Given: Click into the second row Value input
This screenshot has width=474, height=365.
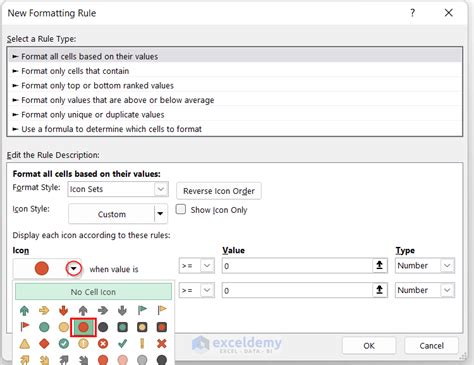Looking at the screenshot, I should (x=297, y=290).
